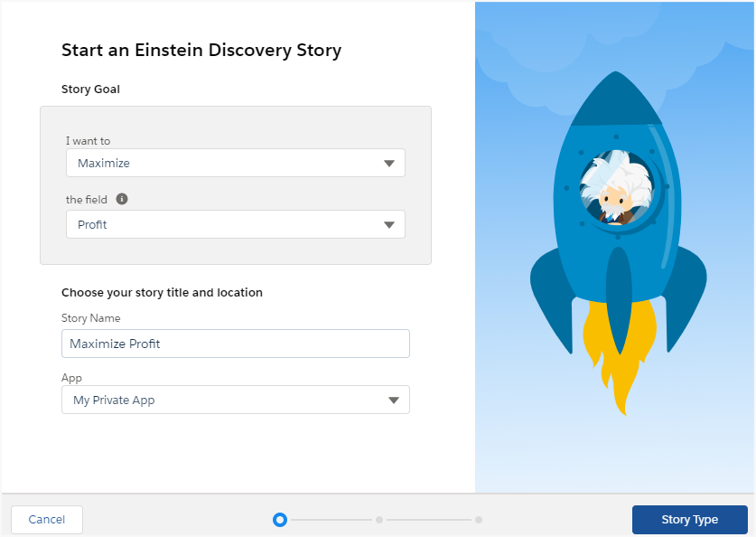Click the arrow in the App combo box
The width and height of the screenshot is (756, 537).
pyautogui.click(x=394, y=400)
